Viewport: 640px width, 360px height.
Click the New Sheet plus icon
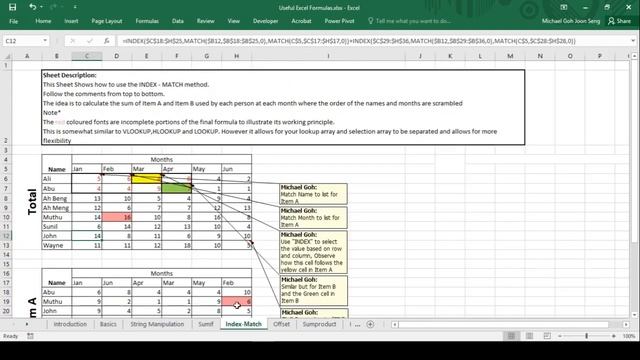tap(370, 324)
